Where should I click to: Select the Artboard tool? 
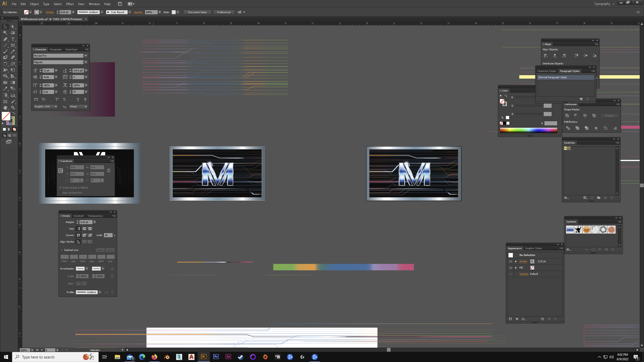pyautogui.click(x=5, y=102)
